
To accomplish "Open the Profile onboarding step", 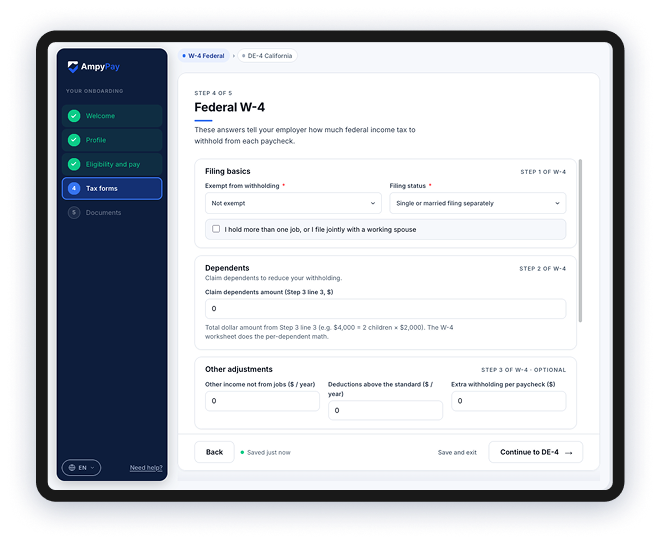I will (112, 140).
